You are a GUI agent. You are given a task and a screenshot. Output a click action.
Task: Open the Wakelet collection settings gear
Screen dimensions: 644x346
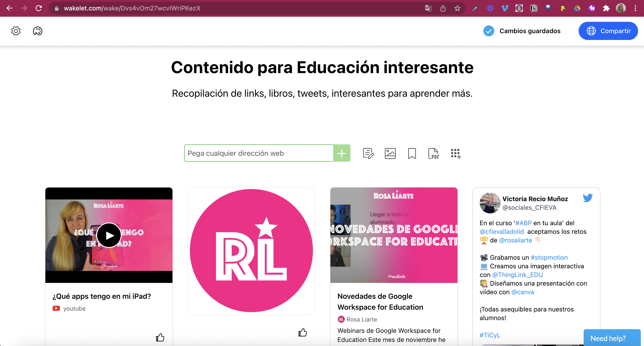tap(16, 31)
